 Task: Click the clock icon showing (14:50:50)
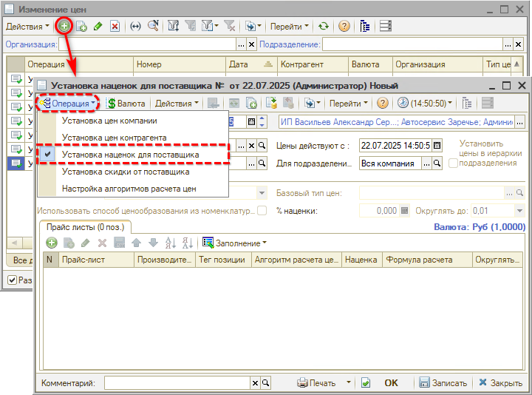tap(403, 103)
